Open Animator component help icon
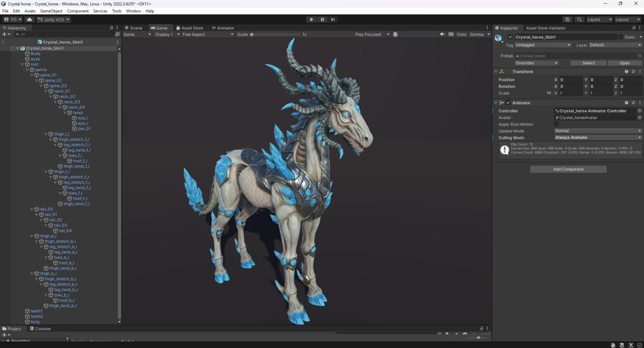The height and width of the screenshot is (348, 644). tap(626, 102)
